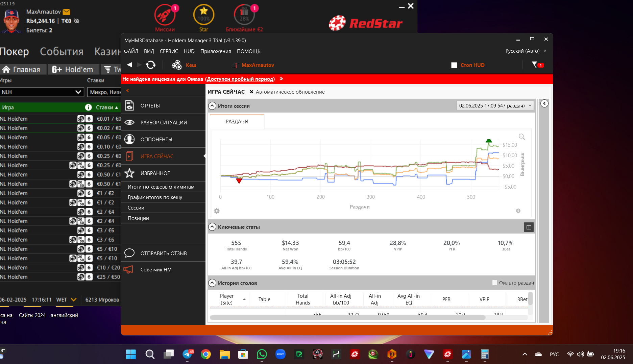Toggle the key stats column layout icon
The height and width of the screenshot is (364, 633).
529,227
